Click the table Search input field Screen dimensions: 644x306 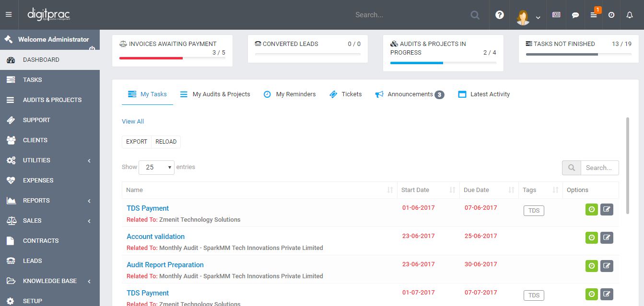coord(599,168)
